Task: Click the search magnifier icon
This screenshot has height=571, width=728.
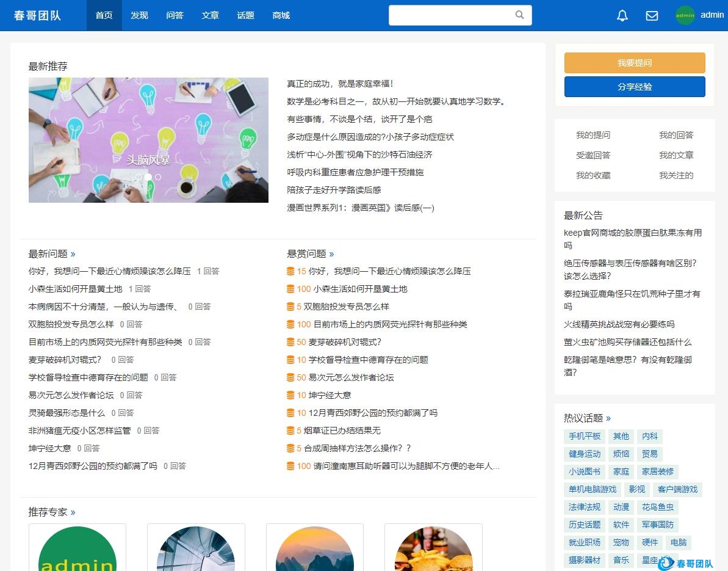Action: click(519, 15)
